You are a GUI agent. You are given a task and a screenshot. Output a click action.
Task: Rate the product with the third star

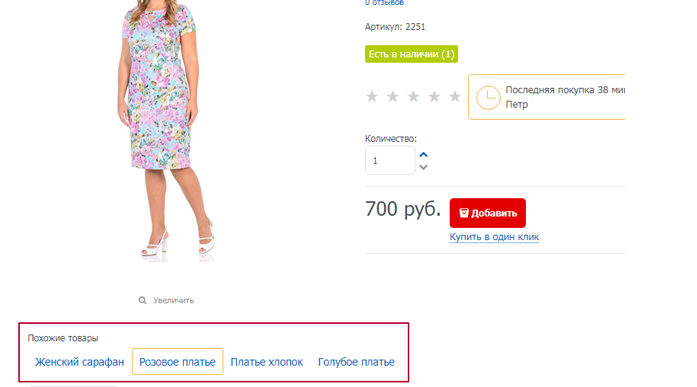(413, 96)
